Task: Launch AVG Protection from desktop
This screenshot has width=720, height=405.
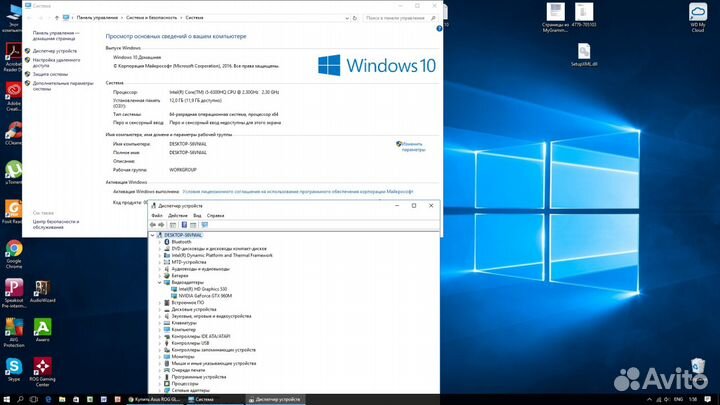Action: click(14, 328)
